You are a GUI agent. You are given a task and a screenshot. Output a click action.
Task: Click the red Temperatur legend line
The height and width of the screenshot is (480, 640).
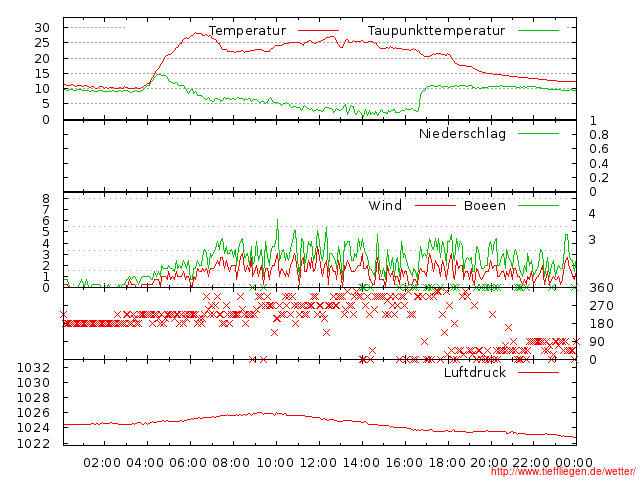pos(318,31)
